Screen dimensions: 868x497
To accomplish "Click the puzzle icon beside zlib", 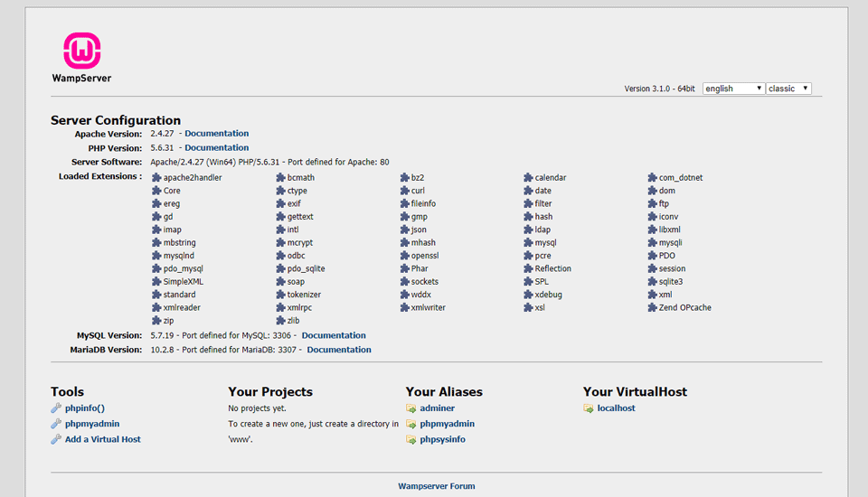I will coord(280,321).
